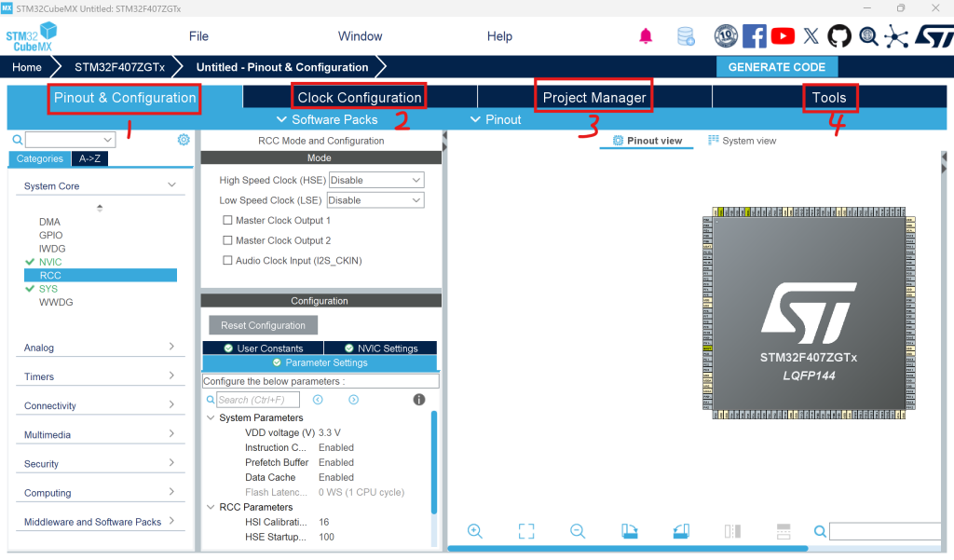This screenshot has width=954, height=560.
Task: Open the peripheral search combo box
Action: click(71, 140)
